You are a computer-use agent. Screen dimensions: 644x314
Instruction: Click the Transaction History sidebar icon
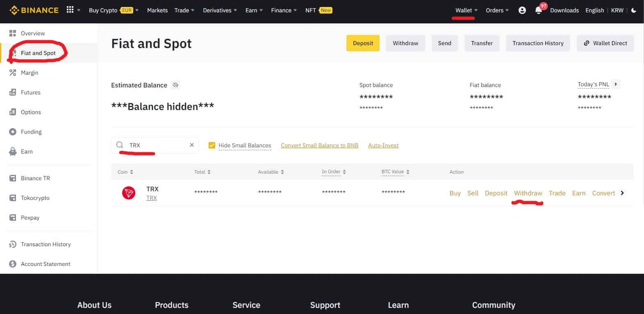[x=13, y=244]
